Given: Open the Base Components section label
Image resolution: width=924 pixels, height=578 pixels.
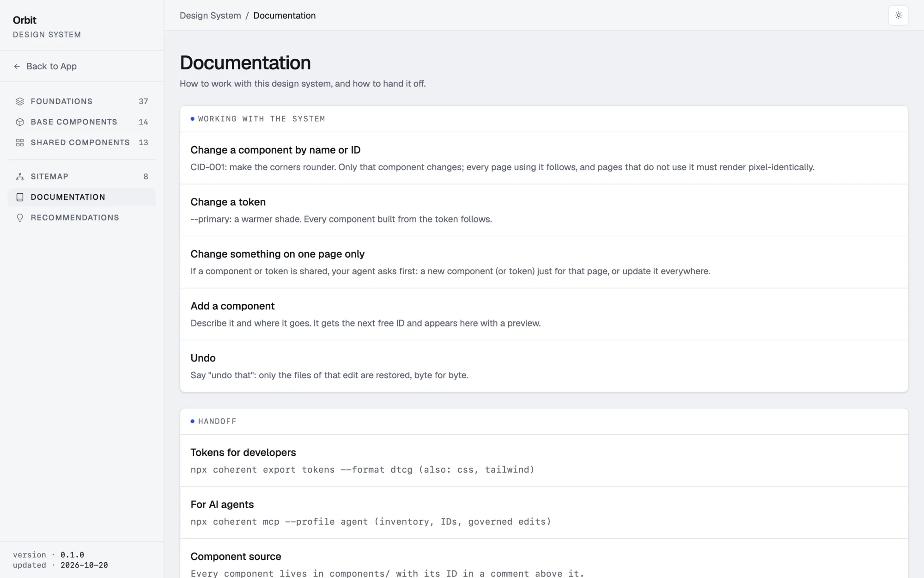Looking at the screenshot, I should [74, 122].
